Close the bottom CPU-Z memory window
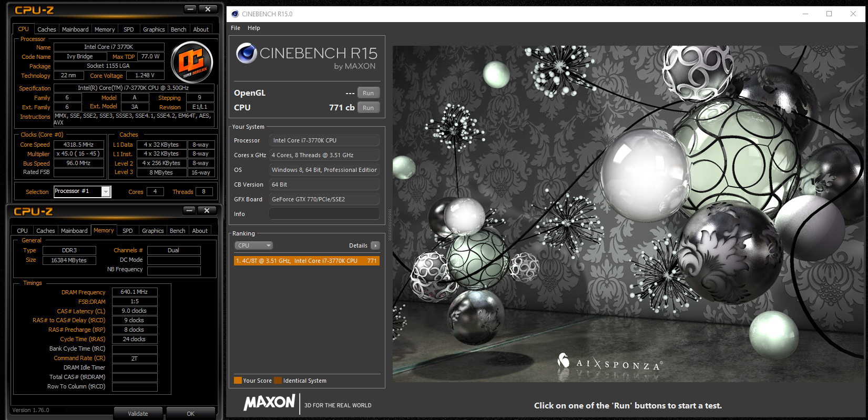Image resolution: width=868 pixels, height=420 pixels. pyautogui.click(x=207, y=210)
